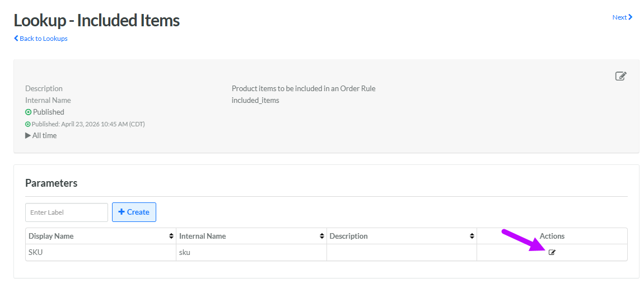Image resolution: width=644 pixels, height=284 pixels.
Task: Go to the Next lookup
Action: point(622,17)
